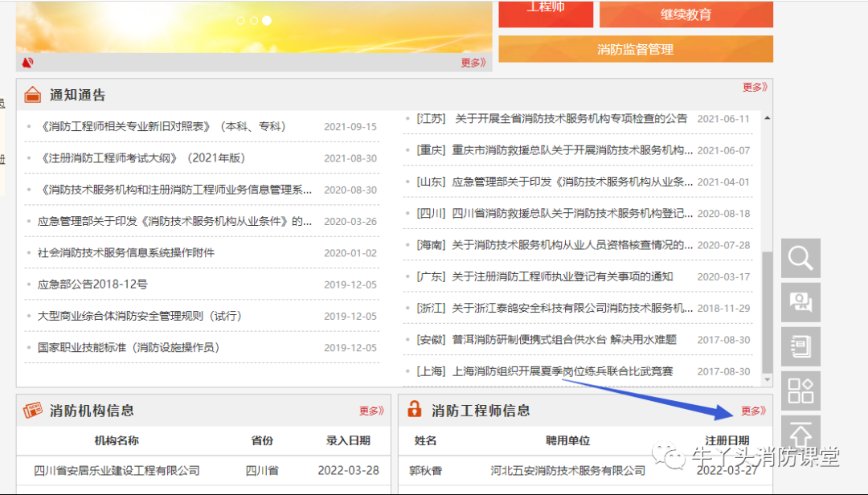Open the [上海] 上海消防组织开展 notice
The image size is (868, 495).
pos(545,371)
